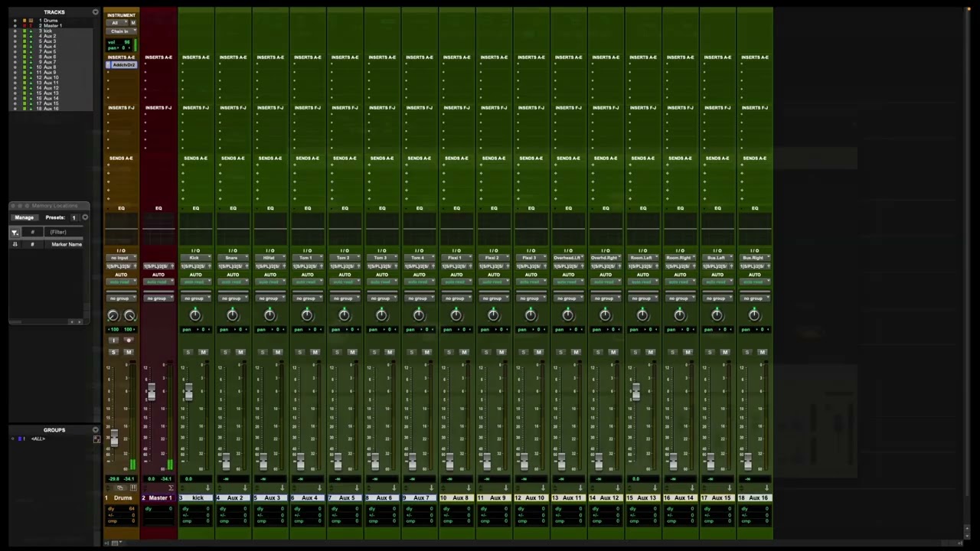
Task: Select the Drums track name
Action: (x=123, y=498)
